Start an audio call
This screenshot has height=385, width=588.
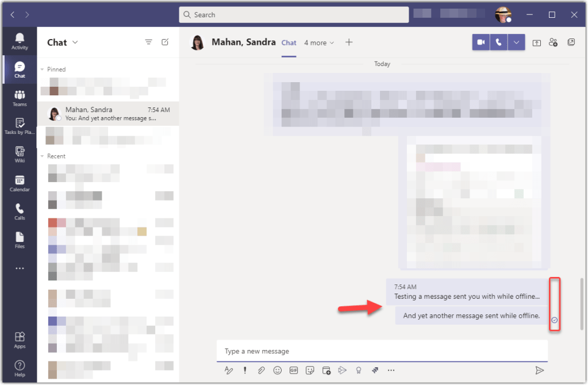click(498, 42)
